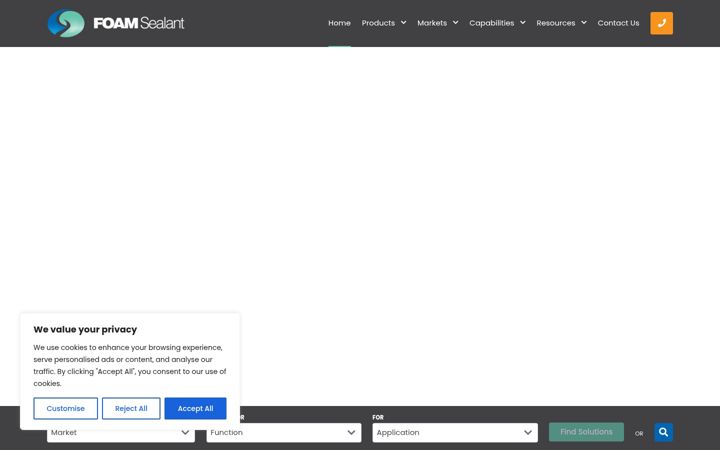Click the blue search magnifier icon
The width and height of the screenshot is (720, 450).
click(x=663, y=432)
